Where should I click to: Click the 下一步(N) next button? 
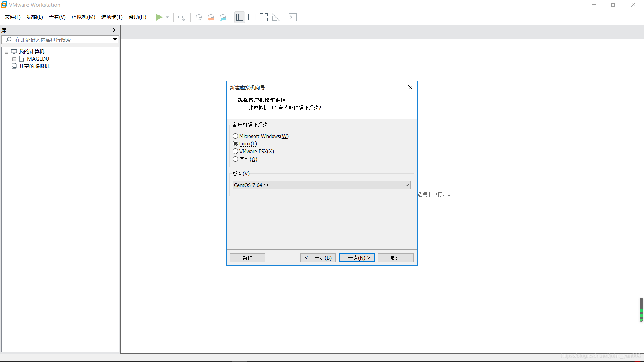point(357,258)
